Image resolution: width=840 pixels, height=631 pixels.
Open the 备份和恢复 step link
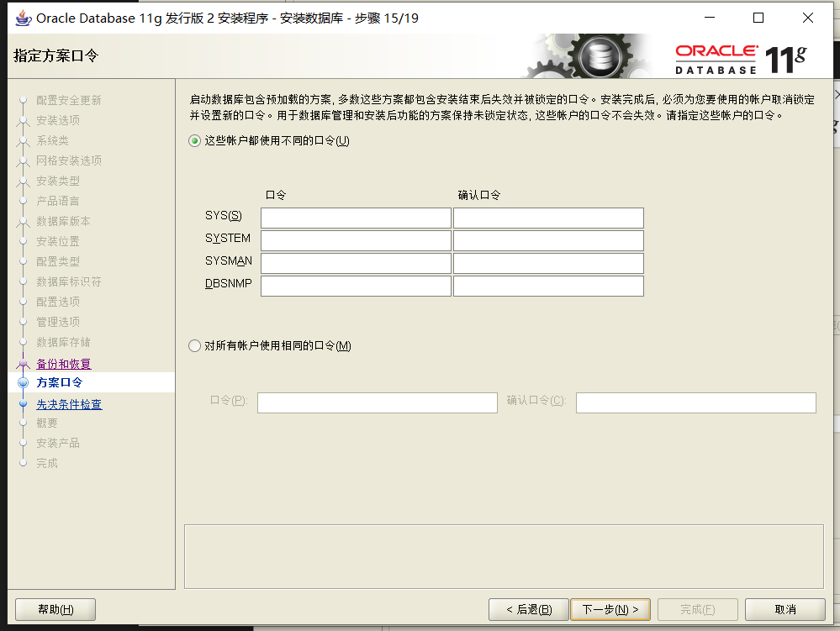pyautogui.click(x=64, y=364)
